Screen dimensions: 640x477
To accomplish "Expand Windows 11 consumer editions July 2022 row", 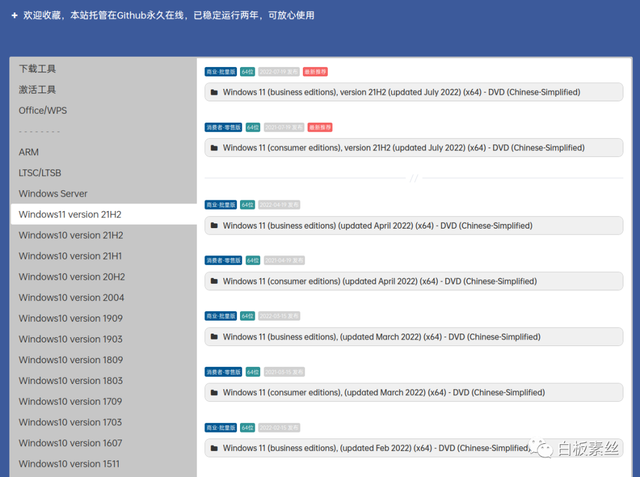I will click(414, 148).
